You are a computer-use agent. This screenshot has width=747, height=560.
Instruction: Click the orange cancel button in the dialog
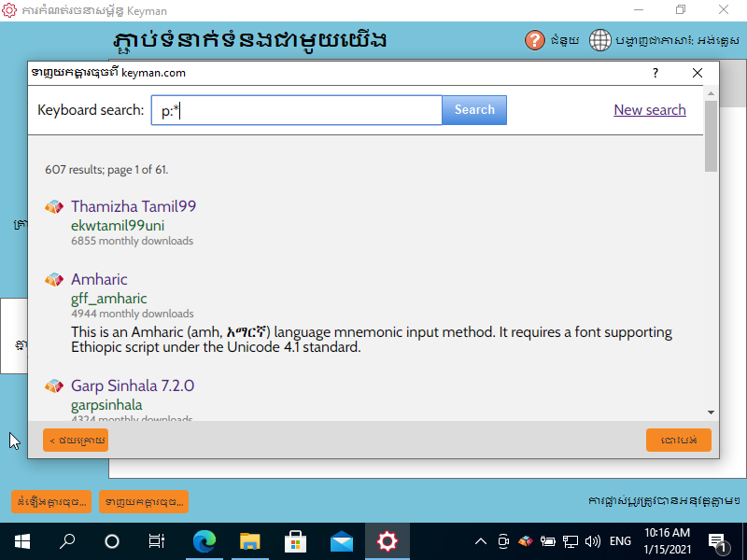pos(679,440)
